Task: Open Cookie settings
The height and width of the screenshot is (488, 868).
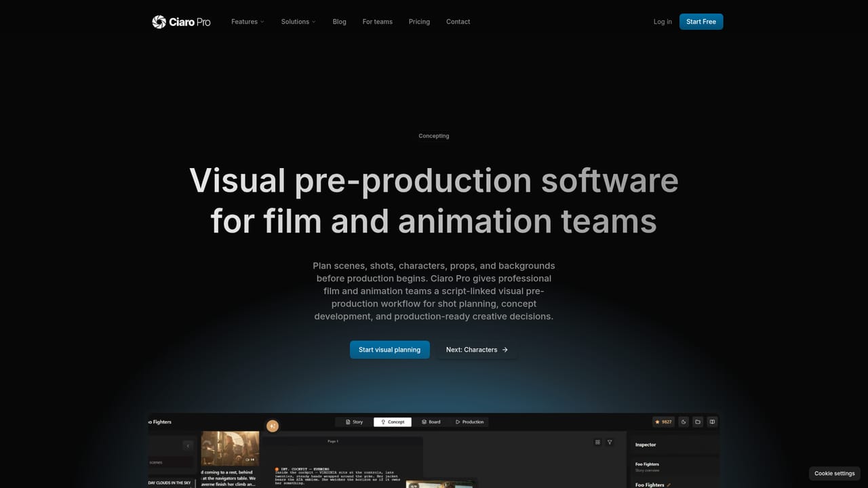Action: click(835, 473)
